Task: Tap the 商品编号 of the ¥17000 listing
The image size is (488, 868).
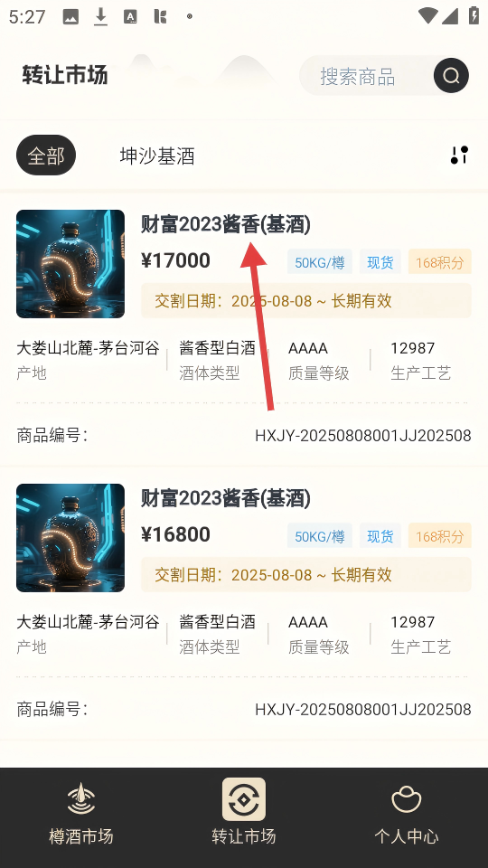Action: point(363,436)
